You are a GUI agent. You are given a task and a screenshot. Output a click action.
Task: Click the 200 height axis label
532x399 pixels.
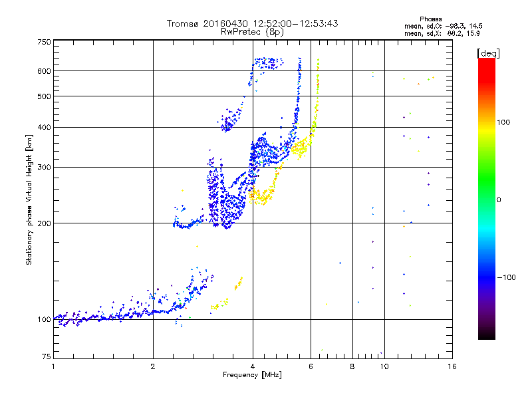tap(44, 223)
